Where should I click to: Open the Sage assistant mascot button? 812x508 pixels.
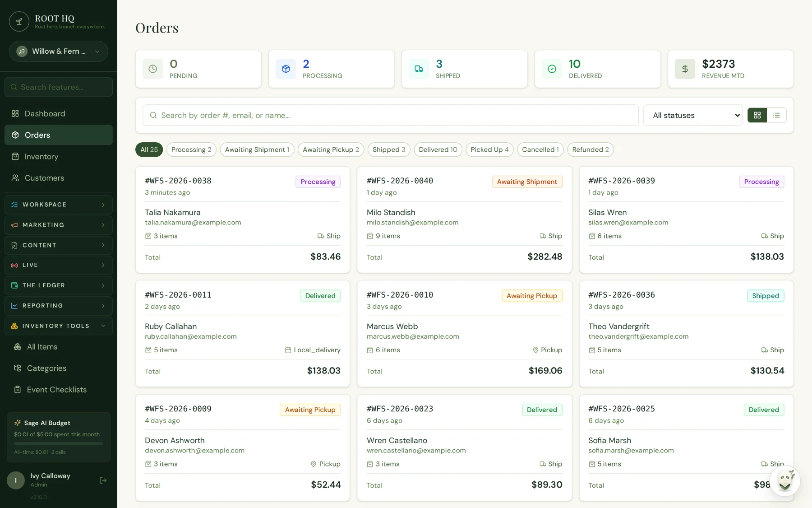(785, 481)
